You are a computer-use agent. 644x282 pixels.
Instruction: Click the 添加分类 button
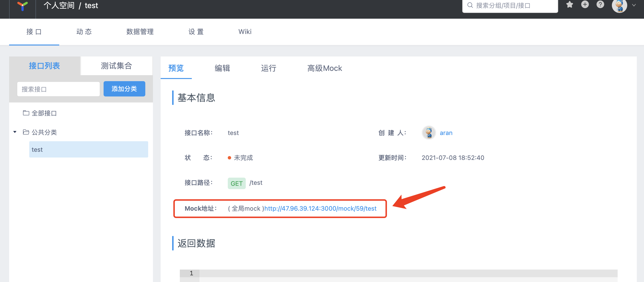pos(124,89)
